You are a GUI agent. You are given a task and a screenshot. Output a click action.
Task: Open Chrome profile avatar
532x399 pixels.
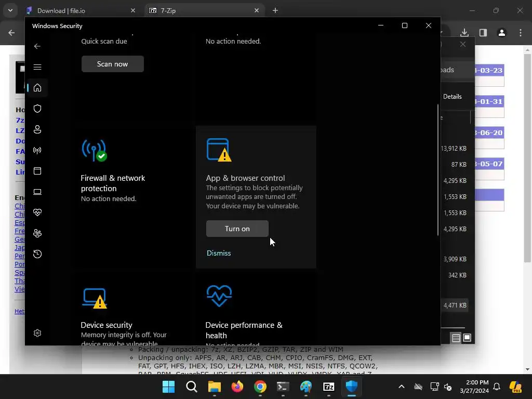(x=502, y=33)
